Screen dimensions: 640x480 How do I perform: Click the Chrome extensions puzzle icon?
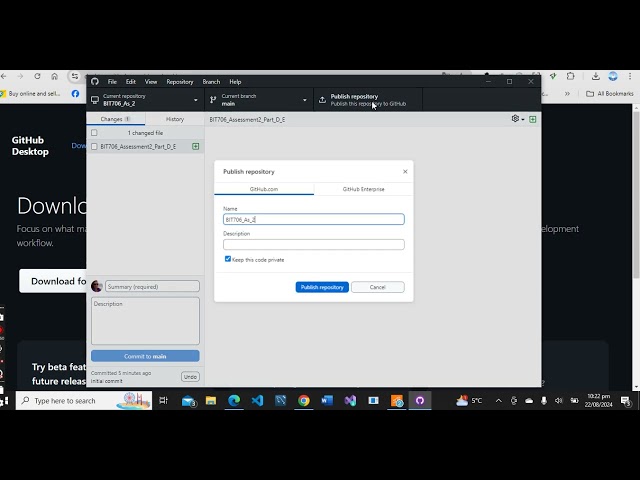[x=571, y=76]
